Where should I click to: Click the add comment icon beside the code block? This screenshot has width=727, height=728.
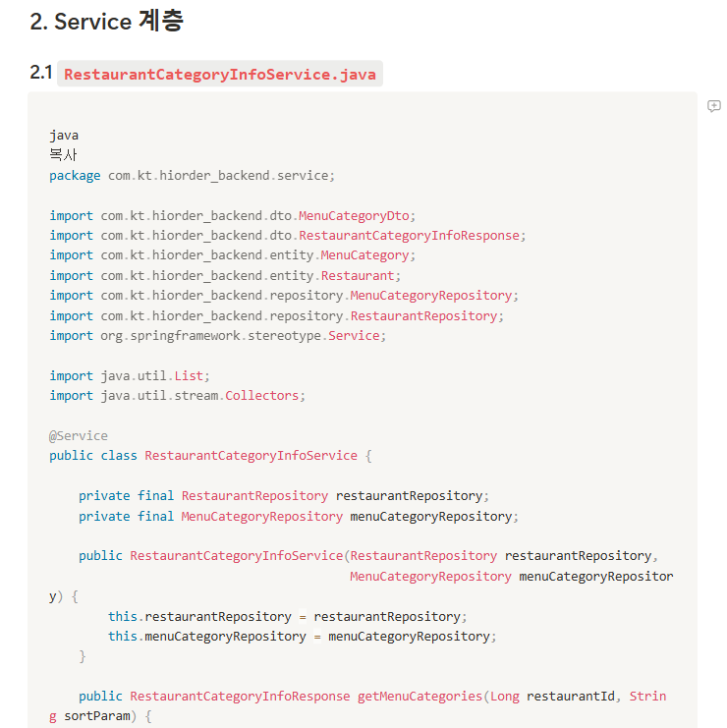[714, 106]
